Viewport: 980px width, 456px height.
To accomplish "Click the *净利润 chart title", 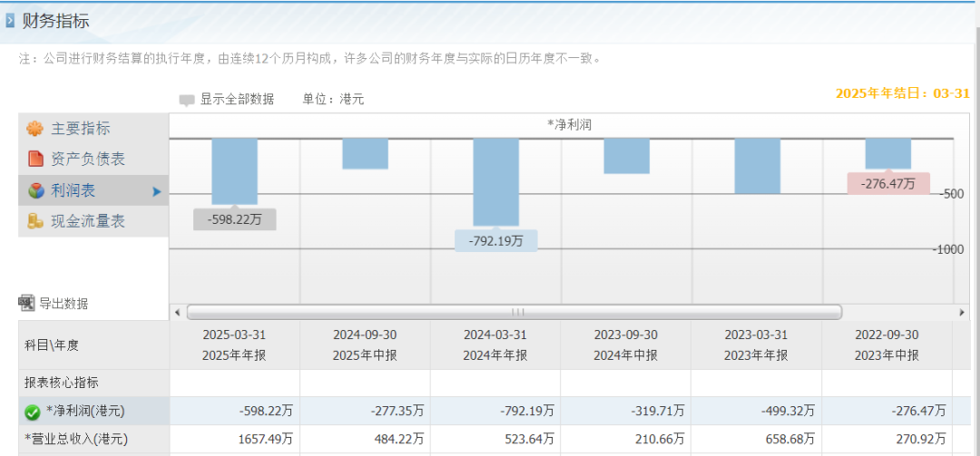I will click(x=569, y=125).
